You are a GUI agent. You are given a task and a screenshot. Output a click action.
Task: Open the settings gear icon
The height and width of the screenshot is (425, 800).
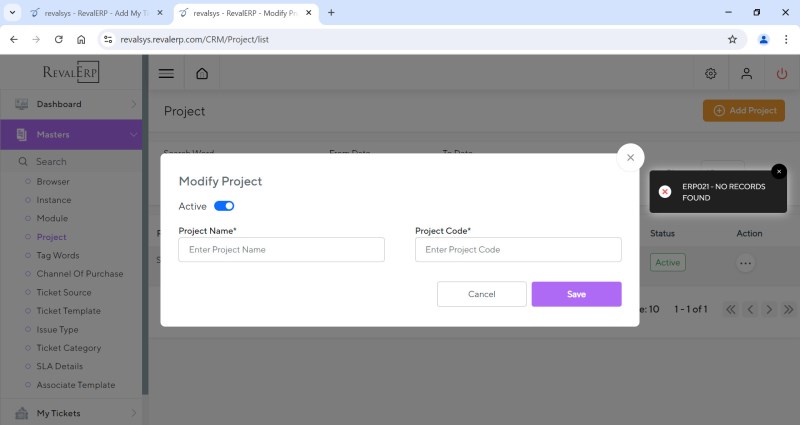tap(711, 73)
